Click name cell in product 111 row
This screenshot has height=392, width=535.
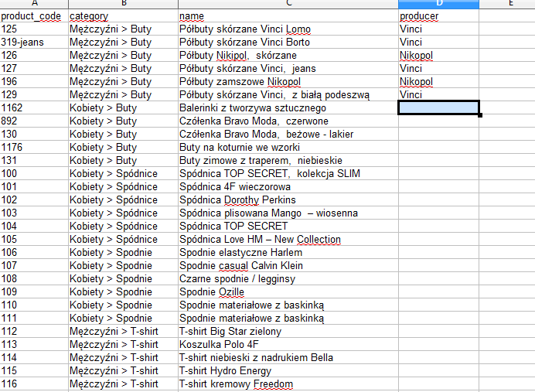[288, 318]
